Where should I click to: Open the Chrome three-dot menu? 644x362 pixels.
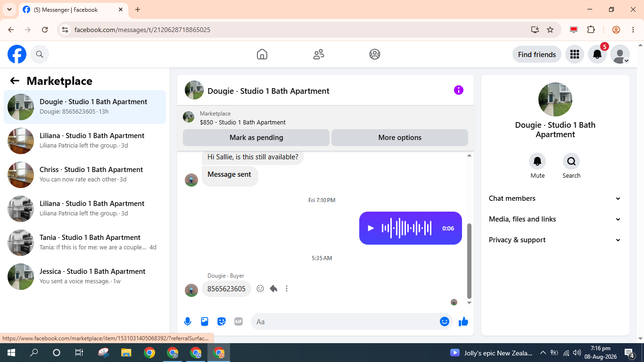point(633,30)
